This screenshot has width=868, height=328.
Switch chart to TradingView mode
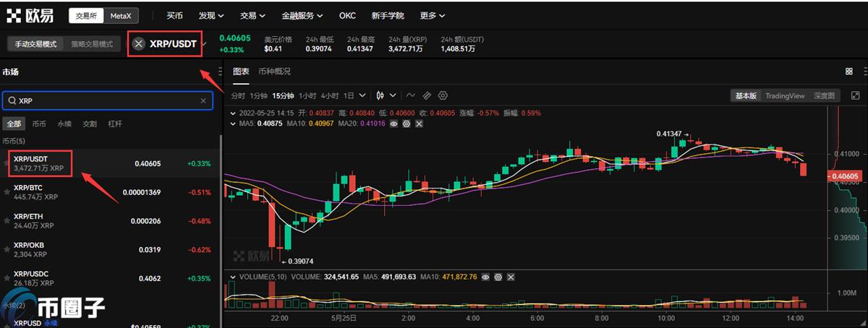tap(785, 95)
